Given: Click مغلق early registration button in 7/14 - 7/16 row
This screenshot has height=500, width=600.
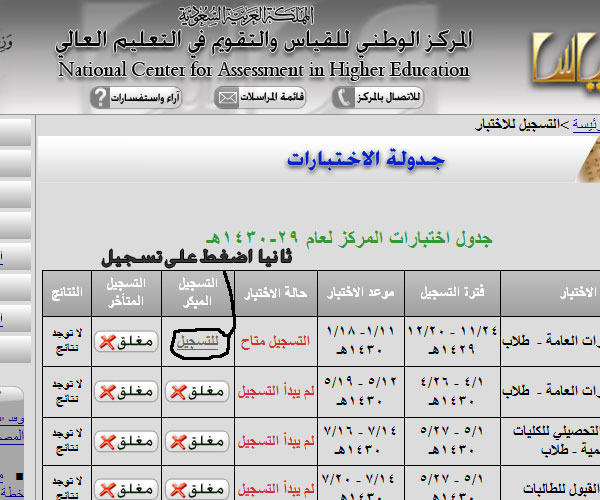Looking at the screenshot, I should pyautogui.click(x=197, y=441).
